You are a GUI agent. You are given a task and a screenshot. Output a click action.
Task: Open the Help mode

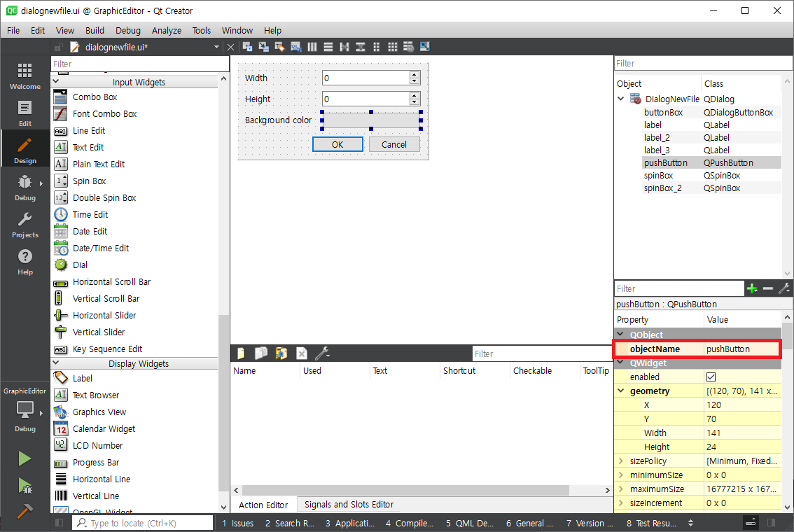click(25, 262)
